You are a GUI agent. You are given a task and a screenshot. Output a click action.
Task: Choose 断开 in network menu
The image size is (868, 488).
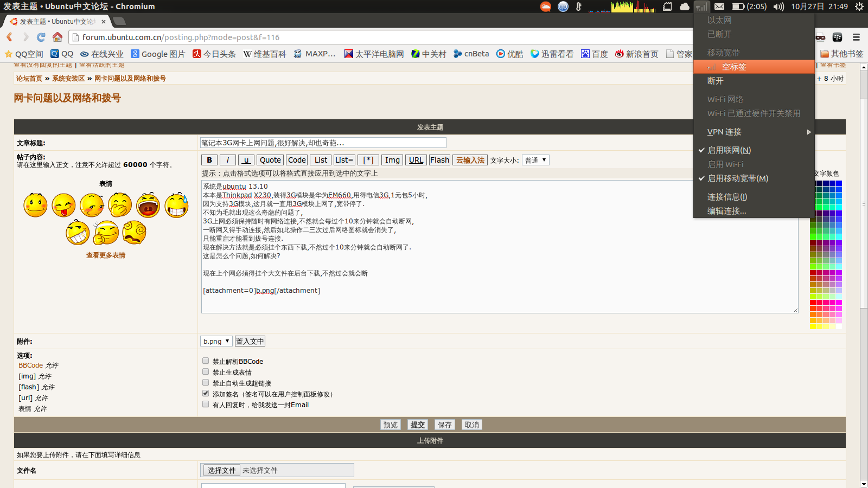[x=754, y=81]
